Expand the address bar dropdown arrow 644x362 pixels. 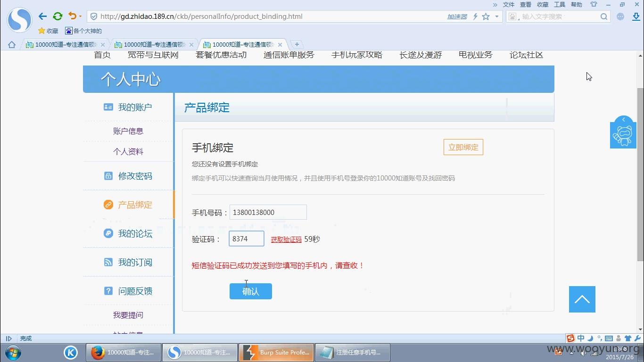[496, 16]
